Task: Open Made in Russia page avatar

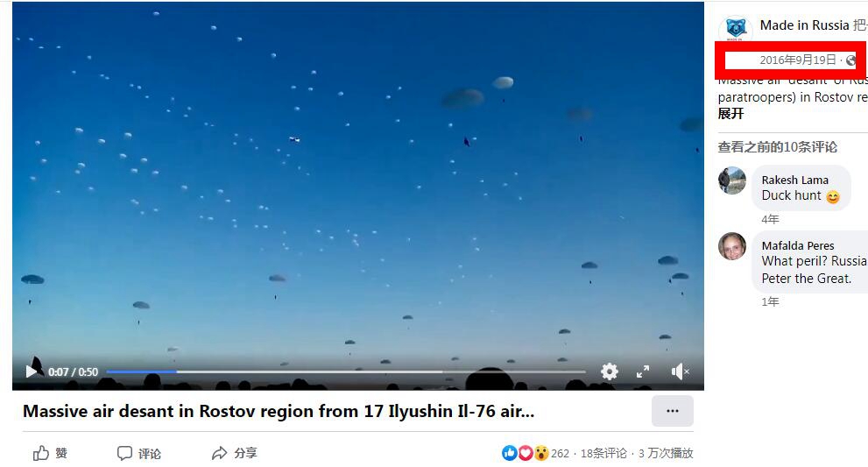Action: 735,28
